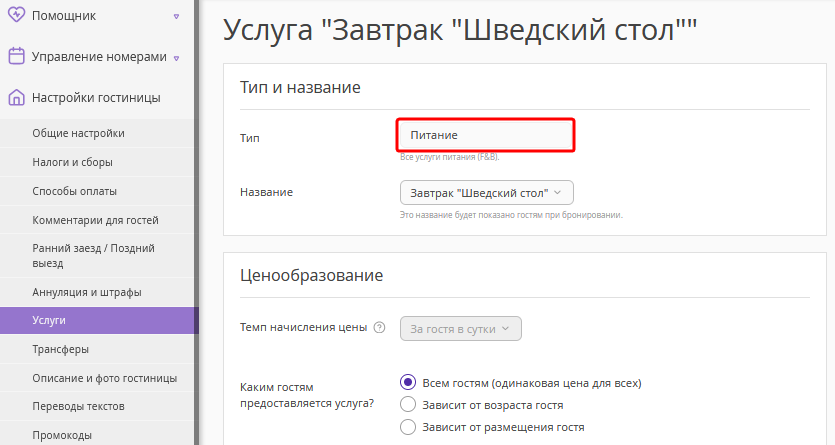Expand the Помощник menu arrow
Image resolution: width=835 pixels, height=445 pixels.
tap(176, 17)
